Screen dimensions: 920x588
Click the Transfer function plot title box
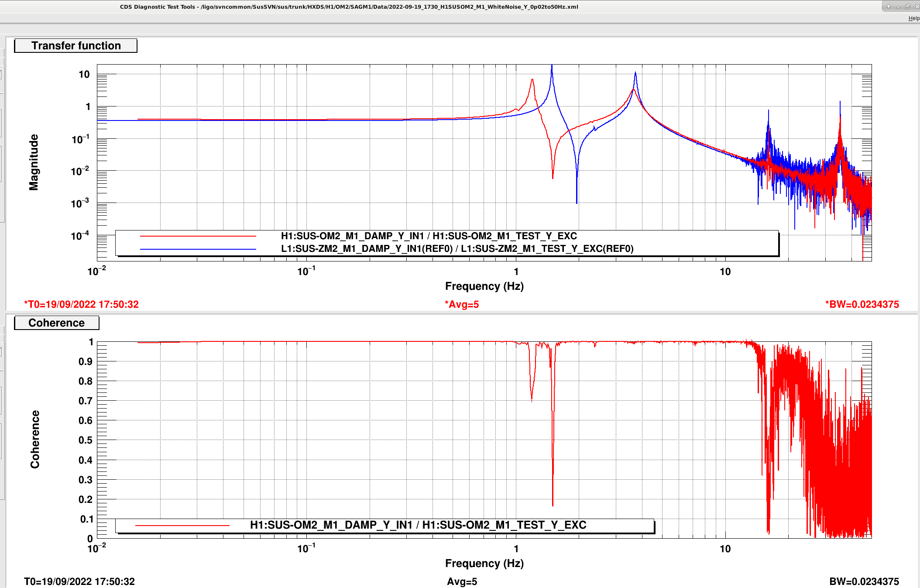76,45
